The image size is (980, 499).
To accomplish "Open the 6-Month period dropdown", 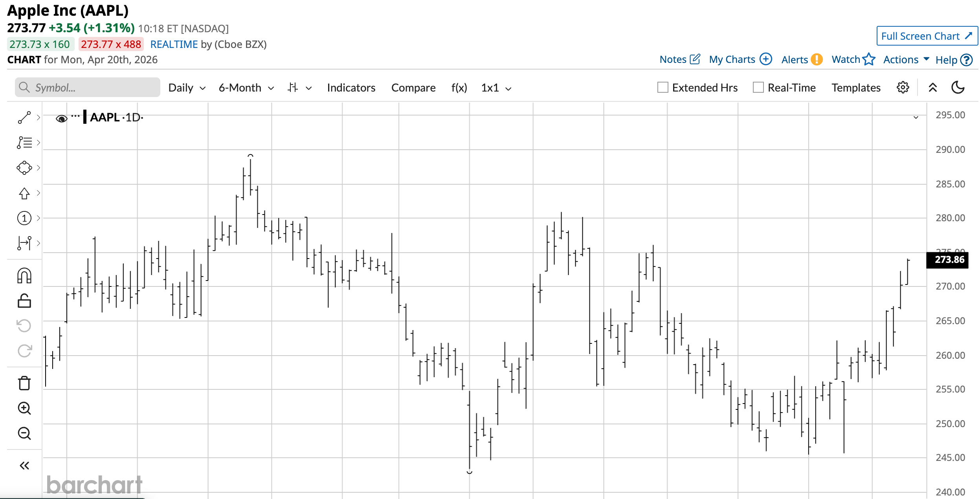I will 246,88.
